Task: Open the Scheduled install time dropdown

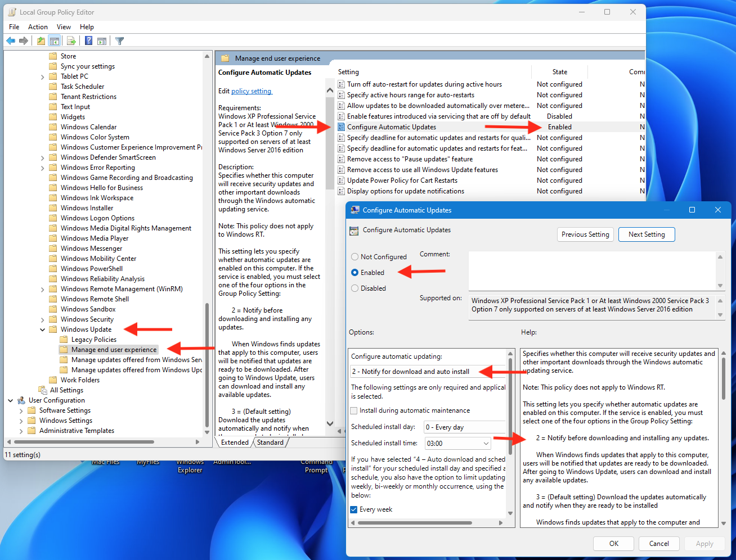Action: (486, 444)
